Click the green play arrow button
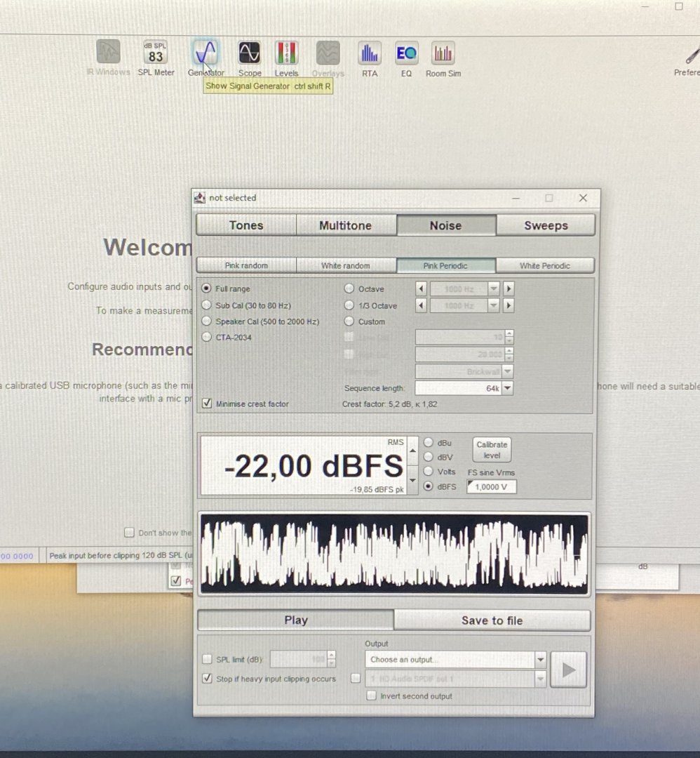 (x=568, y=670)
